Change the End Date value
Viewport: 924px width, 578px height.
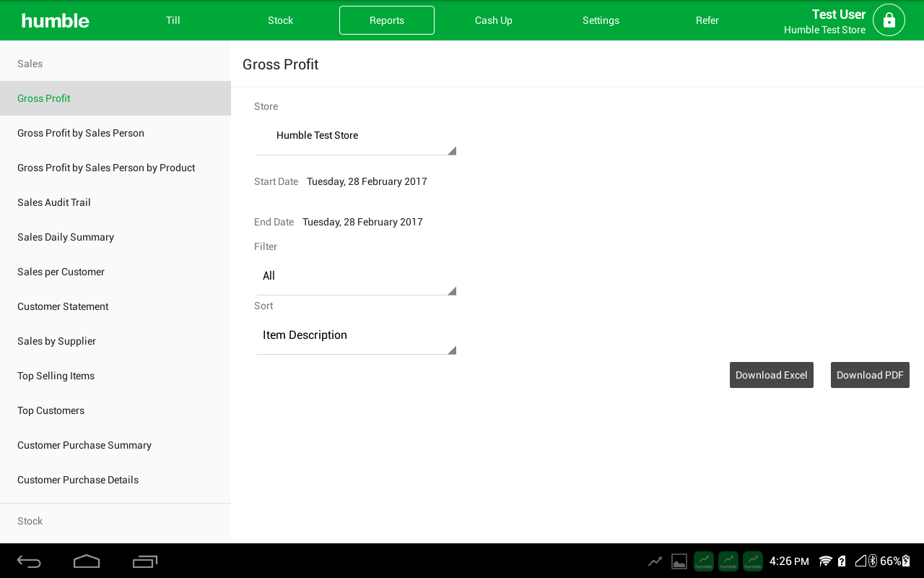click(x=362, y=222)
